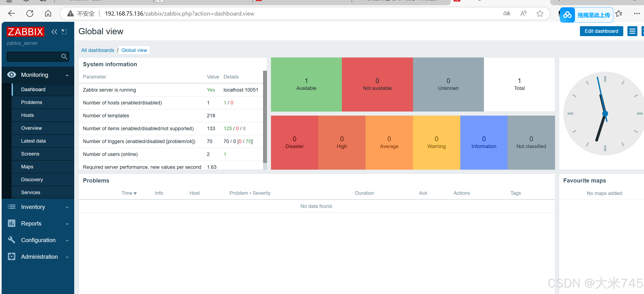
Task: Click the Edit dashboard button
Action: (x=601, y=31)
